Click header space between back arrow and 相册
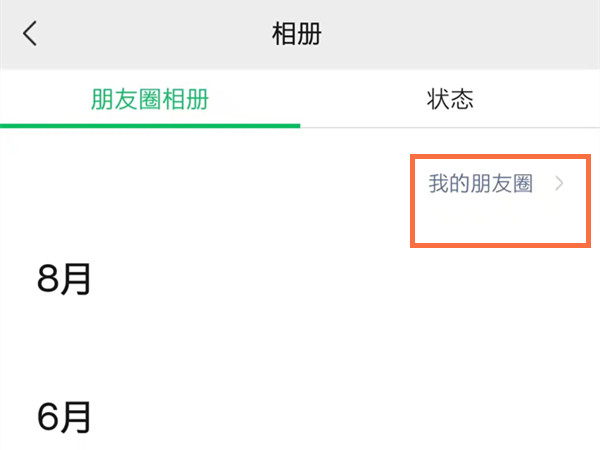The width and height of the screenshot is (600, 450). (x=150, y=34)
